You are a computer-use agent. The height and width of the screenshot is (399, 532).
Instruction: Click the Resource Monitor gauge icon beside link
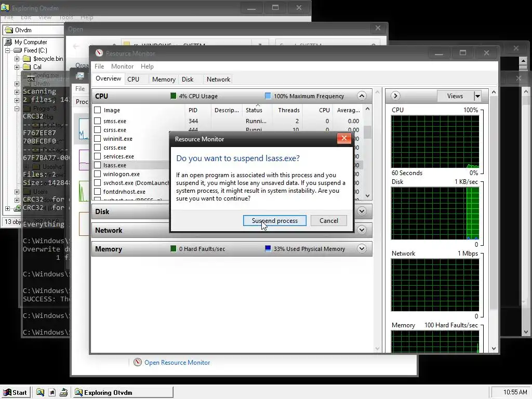click(137, 362)
